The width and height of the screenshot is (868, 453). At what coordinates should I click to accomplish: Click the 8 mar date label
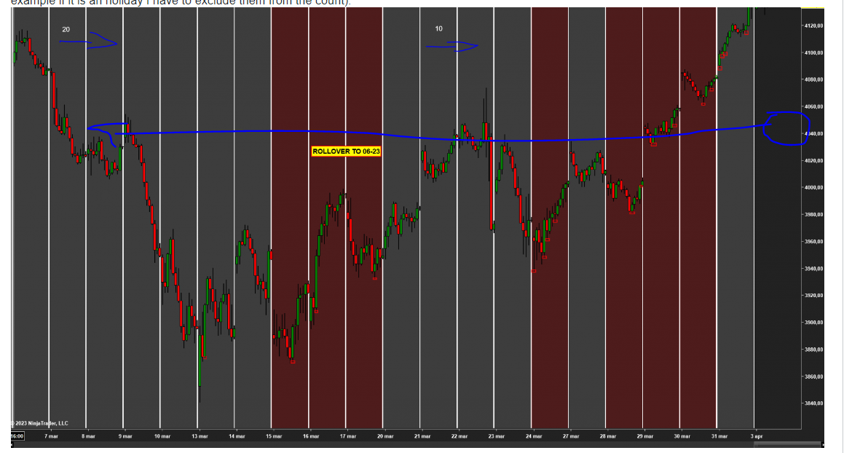click(89, 436)
